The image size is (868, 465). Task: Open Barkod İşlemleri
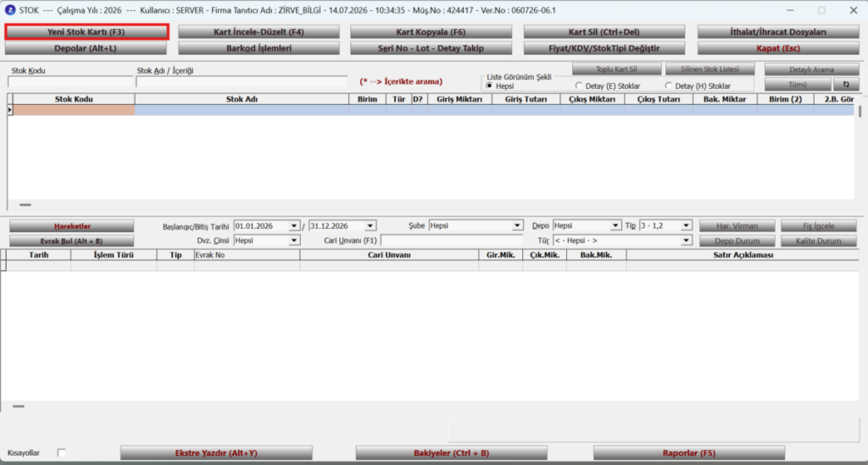click(x=259, y=48)
